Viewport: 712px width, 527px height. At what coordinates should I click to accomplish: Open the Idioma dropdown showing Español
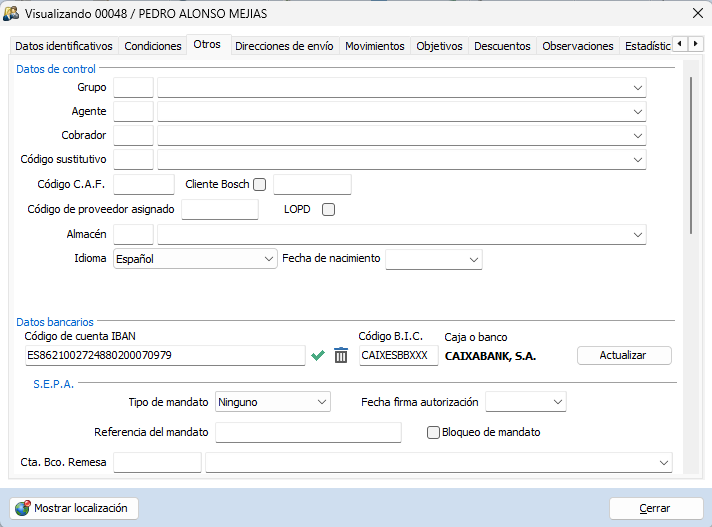pos(268,259)
